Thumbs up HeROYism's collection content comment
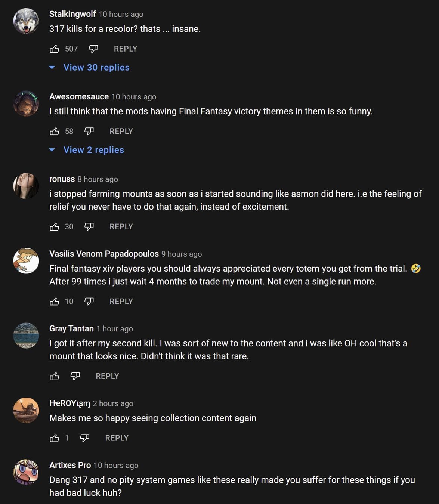 (x=55, y=438)
